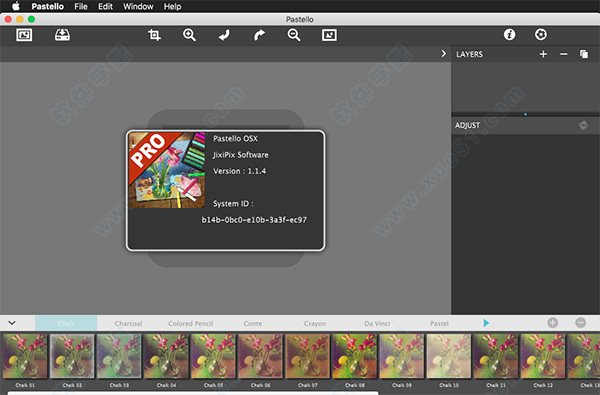Open the support lifebuoy icon
Image resolution: width=600 pixels, height=395 pixels.
[x=541, y=34]
